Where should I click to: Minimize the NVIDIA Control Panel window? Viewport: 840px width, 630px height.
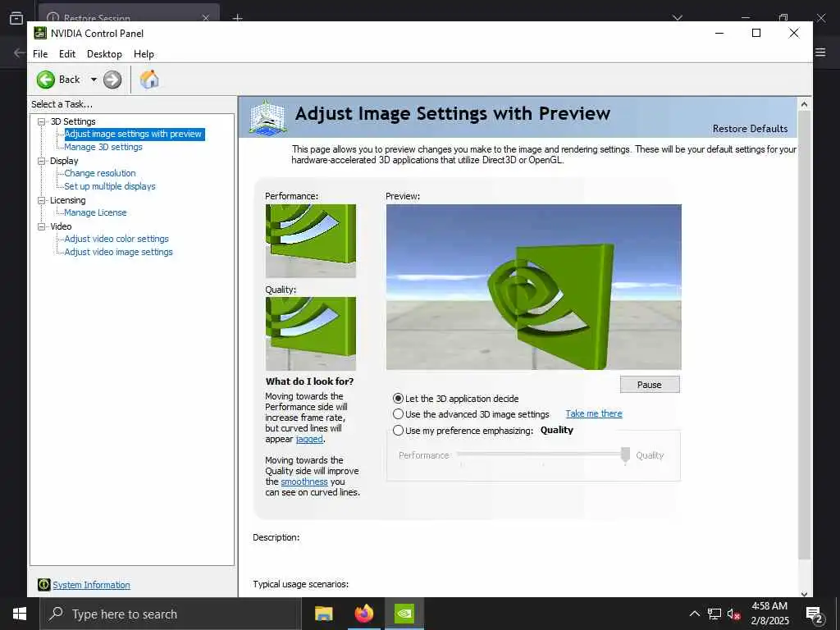click(x=719, y=33)
